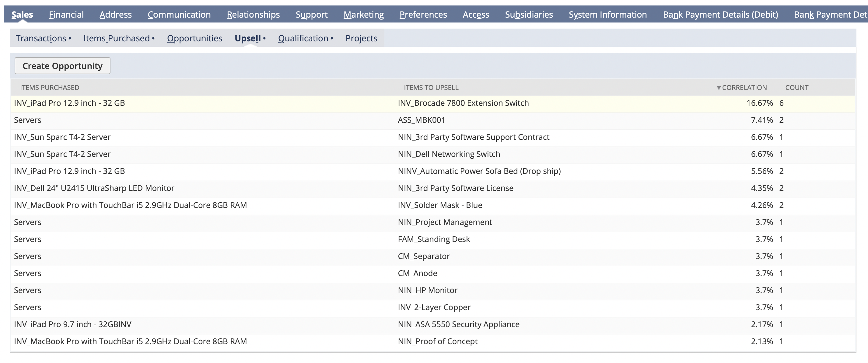Open the Support tab
This screenshot has width=868, height=363.
tap(311, 15)
